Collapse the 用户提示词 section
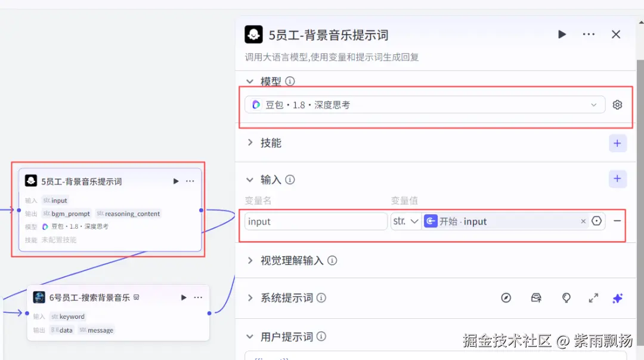 (250, 337)
